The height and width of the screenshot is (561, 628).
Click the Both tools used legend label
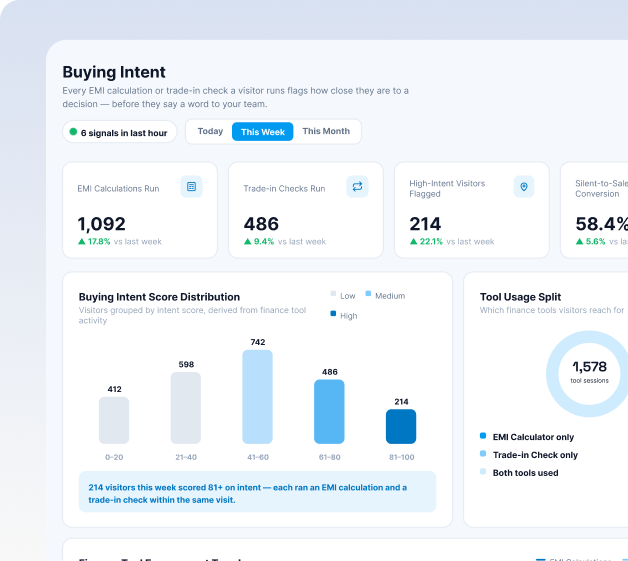click(525, 473)
